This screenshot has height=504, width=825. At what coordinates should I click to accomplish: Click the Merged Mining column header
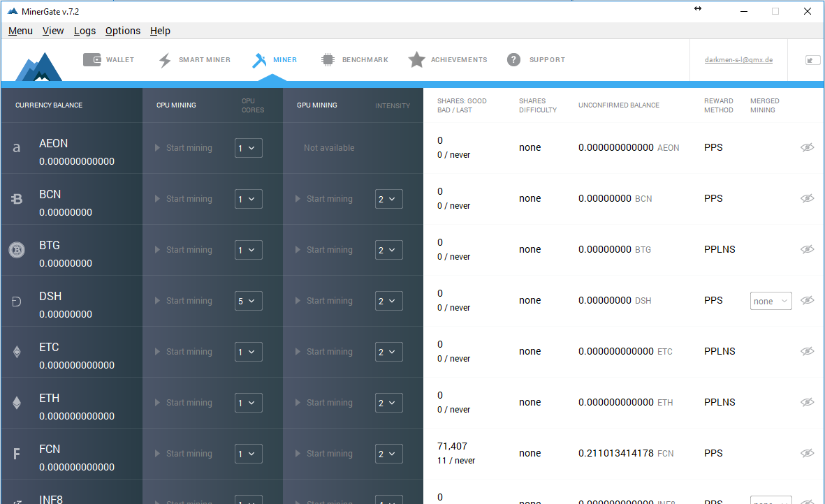click(x=764, y=105)
